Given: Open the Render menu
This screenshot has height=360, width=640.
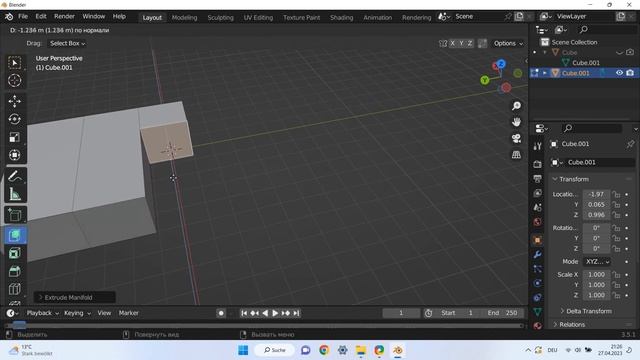Looking at the screenshot, I should [x=64, y=16].
